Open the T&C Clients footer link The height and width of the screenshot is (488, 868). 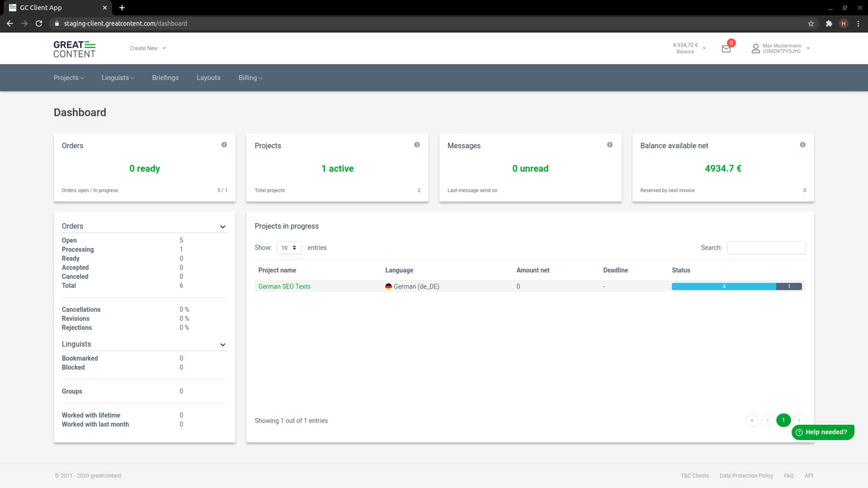point(695,476)
